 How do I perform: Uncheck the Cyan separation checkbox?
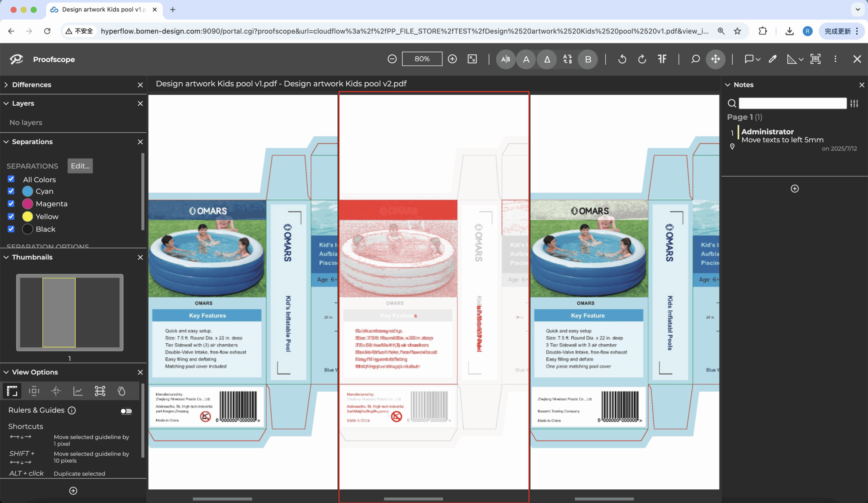pos(11,191)
